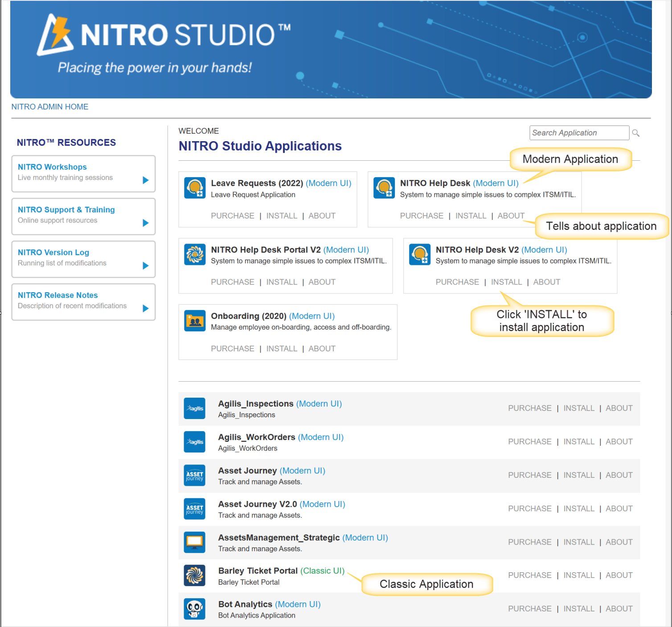Install NITRO Help Desk Portal V2
672x627 pixels.
(x=282, y=282)
